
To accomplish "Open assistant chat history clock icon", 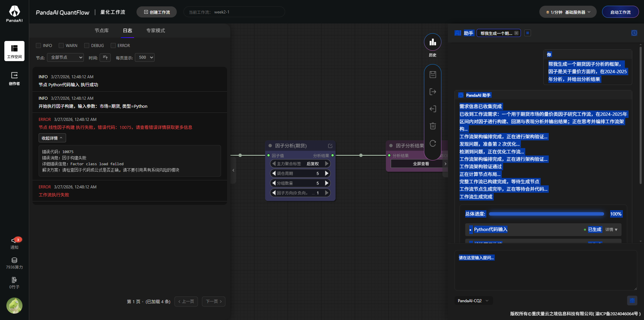I will pyautogui.click(x=634, y=33).
